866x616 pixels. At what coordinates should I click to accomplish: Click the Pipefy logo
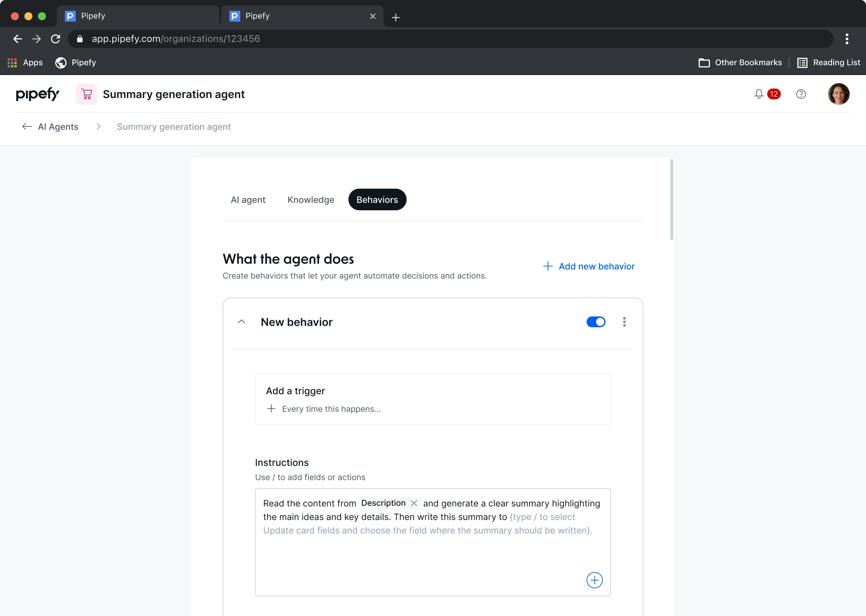click(37, 94)
